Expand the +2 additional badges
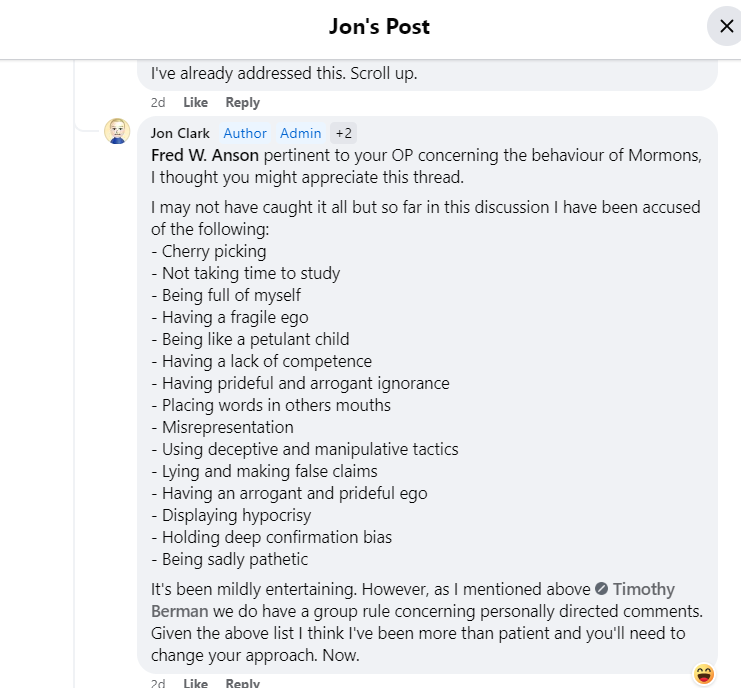 [344, 133]
